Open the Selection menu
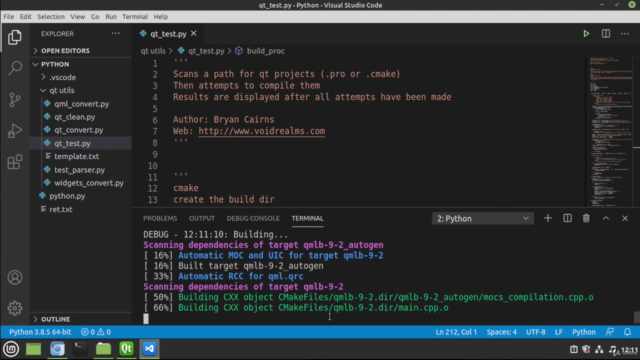The height and width of the screenshot is (360, 640). point(51,17)
